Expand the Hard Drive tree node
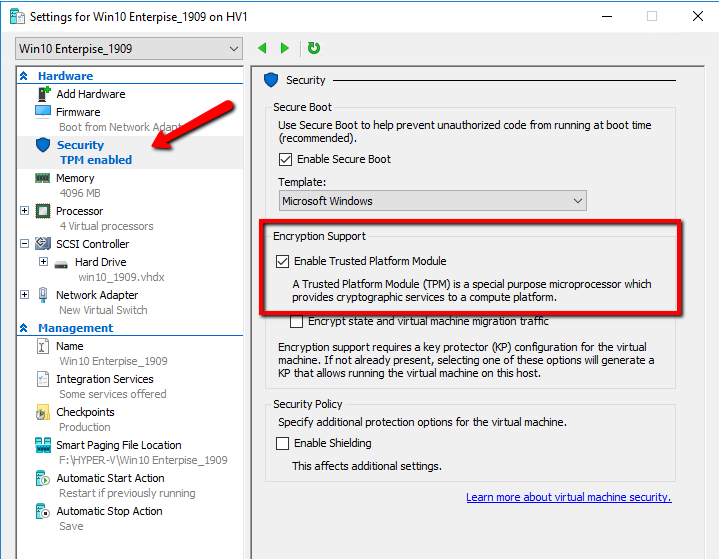 click(44, 261)
